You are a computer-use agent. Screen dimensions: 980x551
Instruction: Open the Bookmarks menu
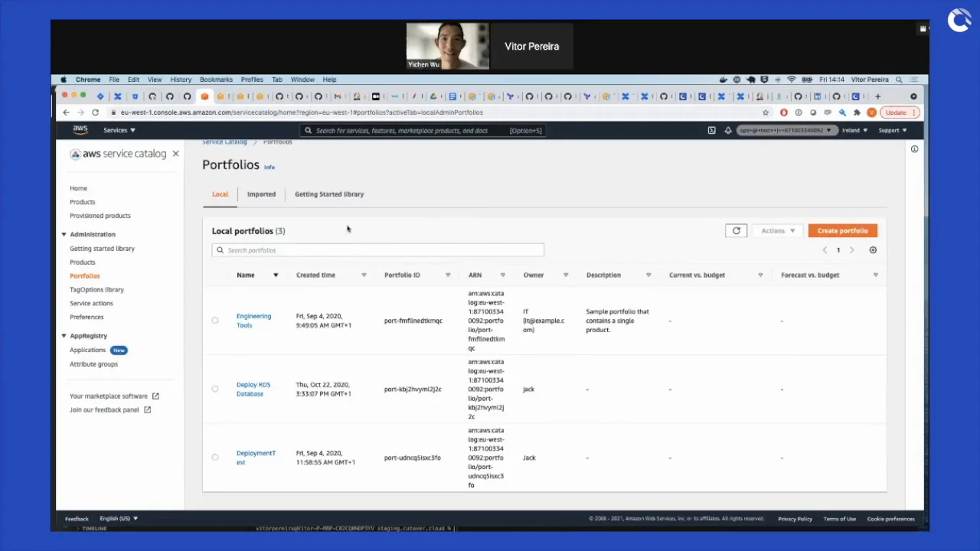pos(216,80)
